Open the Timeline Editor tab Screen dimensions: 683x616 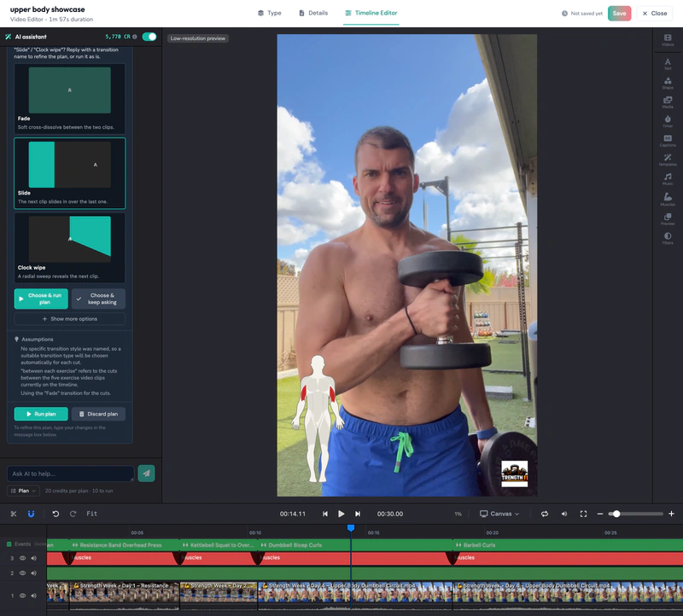(371, 13)
